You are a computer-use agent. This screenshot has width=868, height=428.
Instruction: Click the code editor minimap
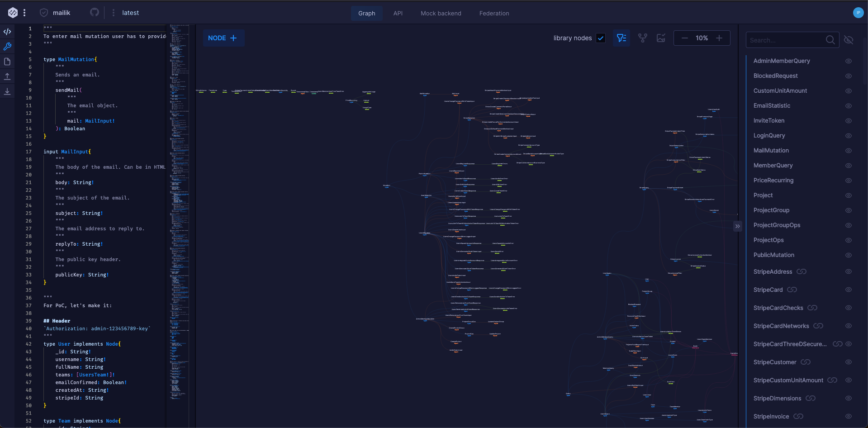coord(180,213)
